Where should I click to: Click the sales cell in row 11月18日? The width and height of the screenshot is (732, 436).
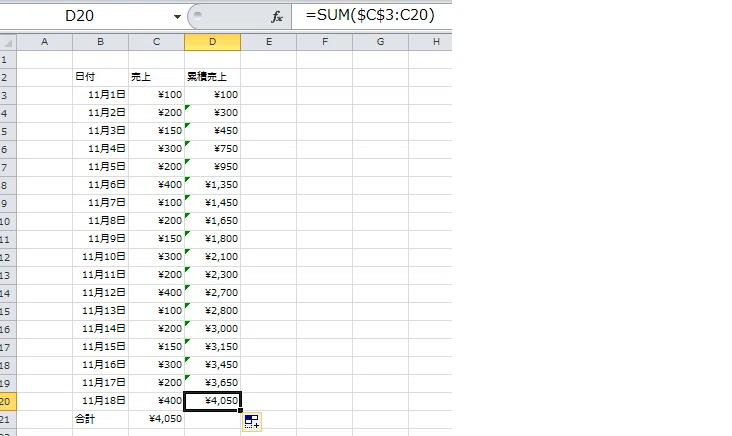156,401
